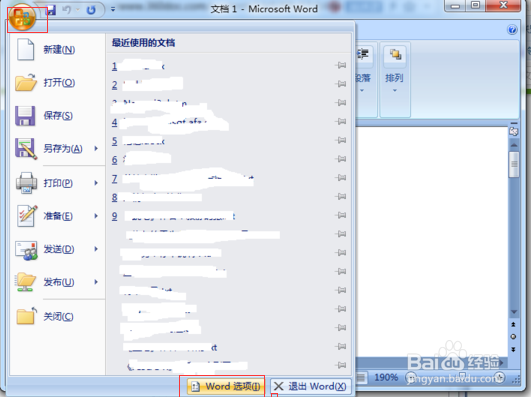Expand the 发布 submenu arrow

[96, 282]
